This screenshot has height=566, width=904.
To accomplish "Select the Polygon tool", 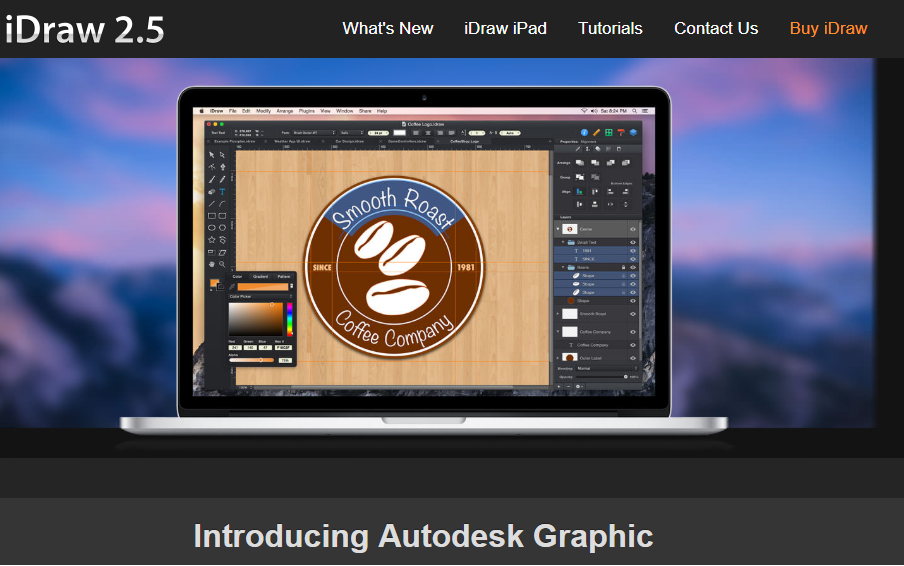I will (x=223, y=228).
